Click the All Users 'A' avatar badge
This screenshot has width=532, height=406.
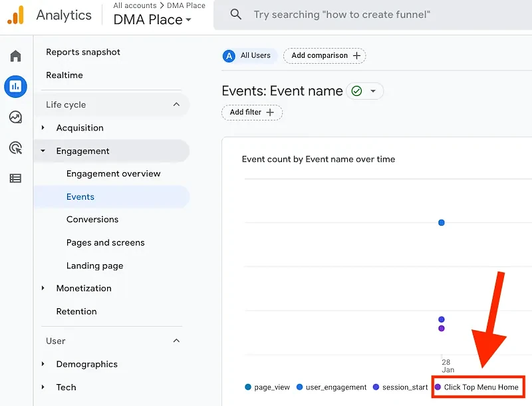[229, 56]
